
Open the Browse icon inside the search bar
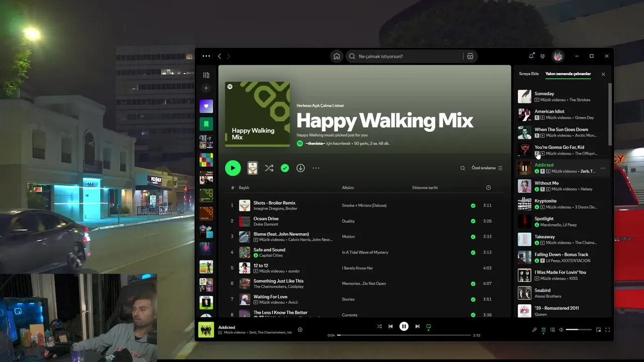470,56
